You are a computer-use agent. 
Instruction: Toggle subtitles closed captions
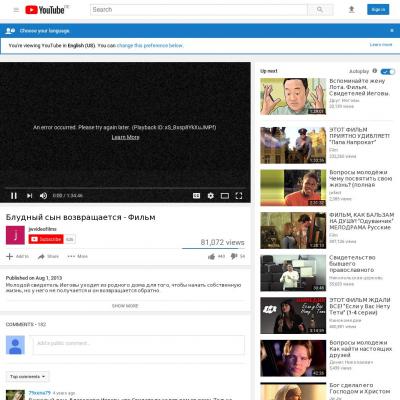(197, 196)
